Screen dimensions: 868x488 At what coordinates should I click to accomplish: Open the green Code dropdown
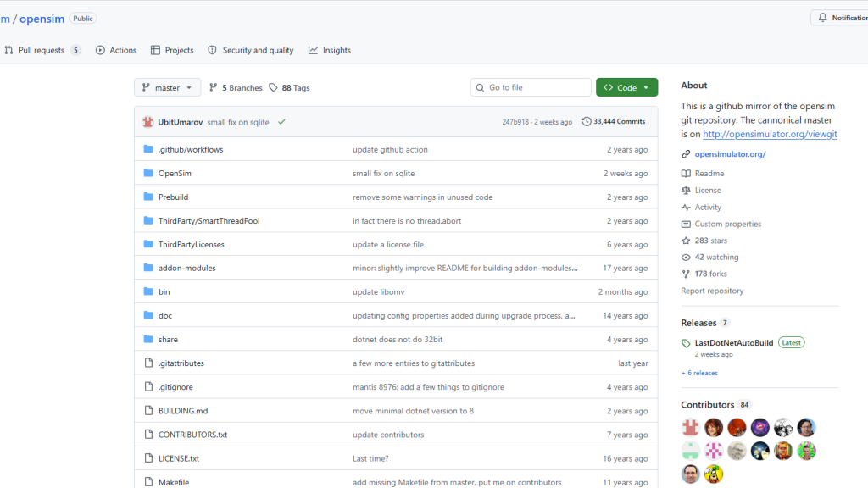point(626,87)
